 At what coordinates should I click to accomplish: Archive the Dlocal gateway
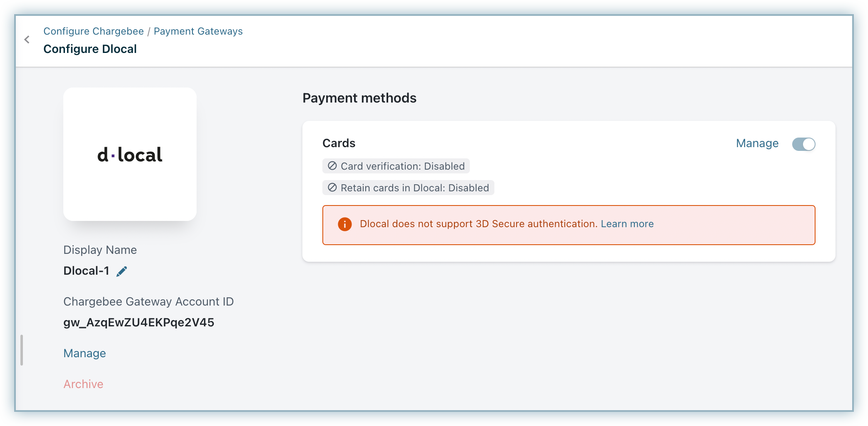pos(83,384)
